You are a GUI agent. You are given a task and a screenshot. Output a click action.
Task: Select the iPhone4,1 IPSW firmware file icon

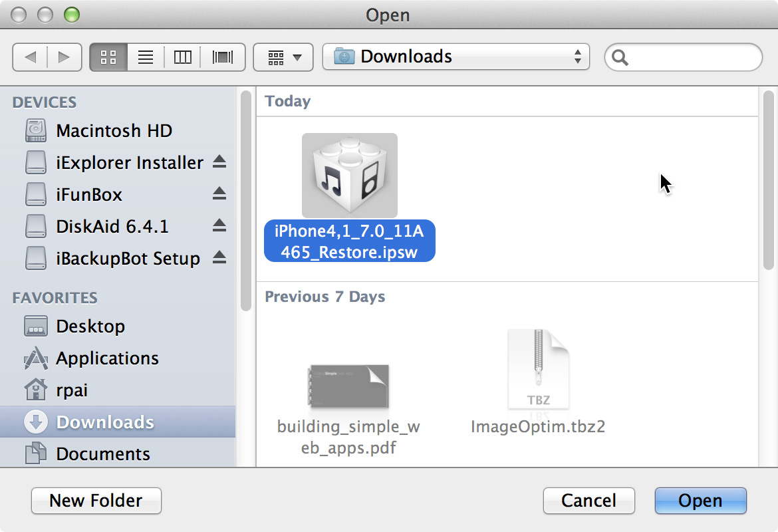click(350, 176)
